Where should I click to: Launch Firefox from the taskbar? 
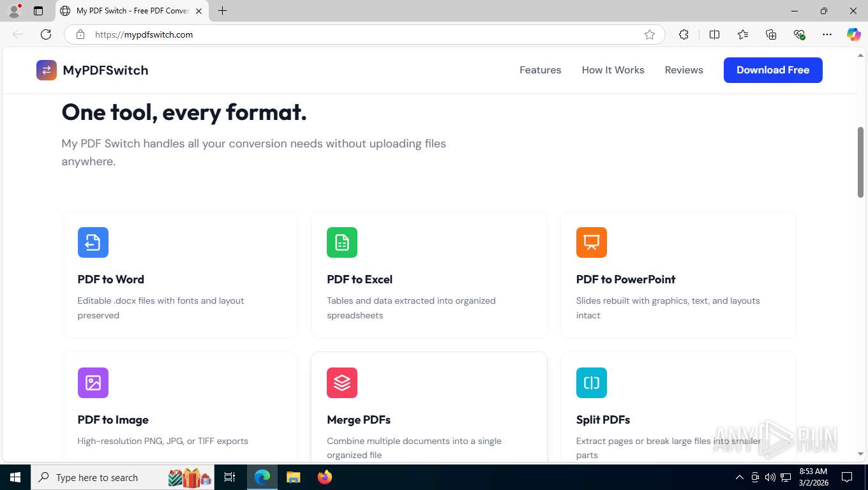point(325,477)
